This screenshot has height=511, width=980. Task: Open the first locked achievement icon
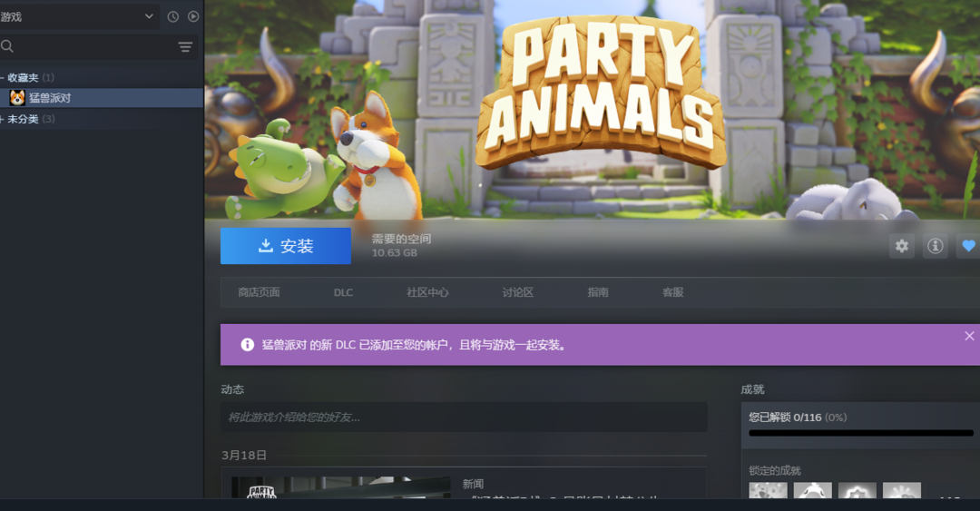point(769,490)
